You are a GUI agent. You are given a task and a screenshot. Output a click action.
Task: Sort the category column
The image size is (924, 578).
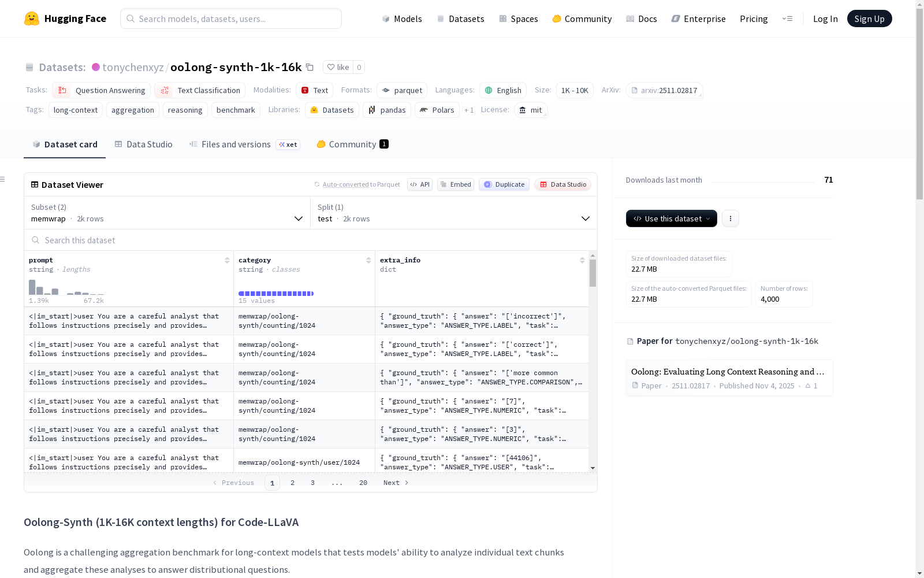368,260
